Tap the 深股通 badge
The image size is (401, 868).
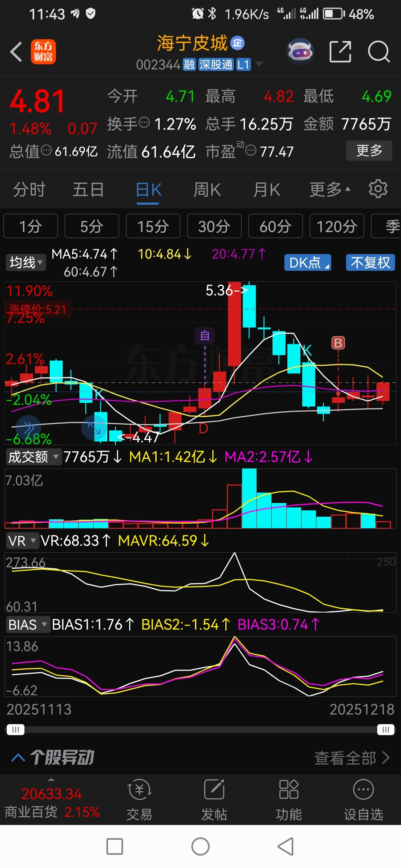click(216, 65)
